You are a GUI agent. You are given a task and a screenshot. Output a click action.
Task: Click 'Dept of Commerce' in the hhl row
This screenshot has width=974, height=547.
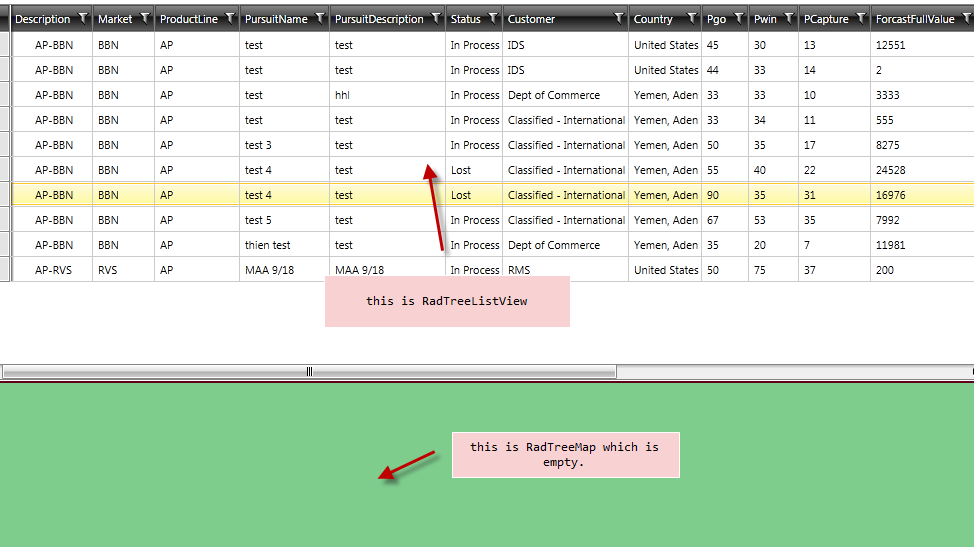(553, 95)
